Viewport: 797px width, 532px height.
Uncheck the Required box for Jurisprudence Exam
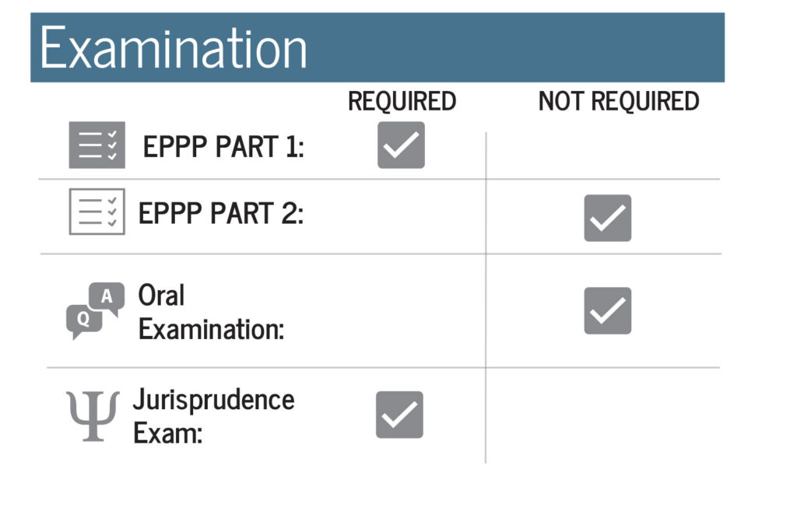click(x=399, y=415)
